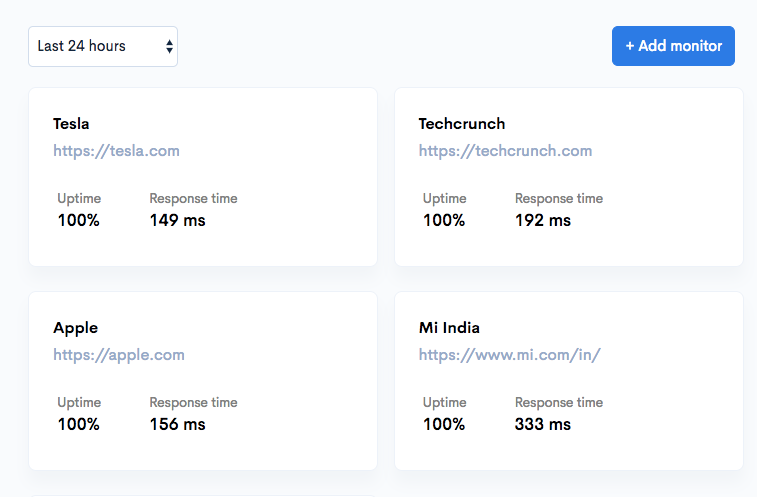Click the Uptime label in Tesla card
The image size is (757, 497).
[79, 199]
